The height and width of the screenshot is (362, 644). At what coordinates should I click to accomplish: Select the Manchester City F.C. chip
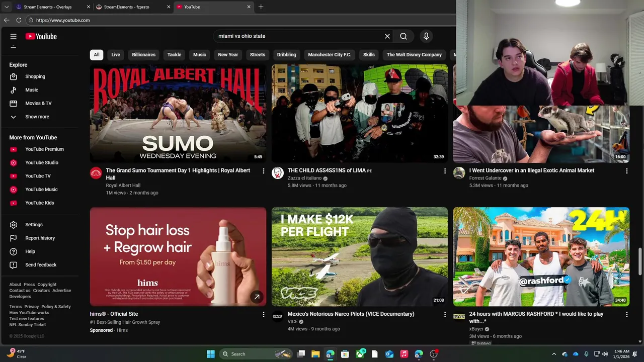tap(330, 55)
